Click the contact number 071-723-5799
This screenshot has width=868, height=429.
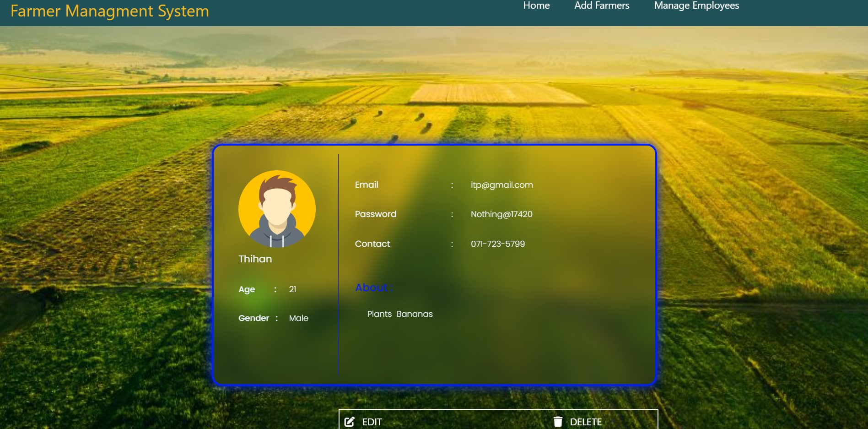pyautogui.click(x=497, y=244)
